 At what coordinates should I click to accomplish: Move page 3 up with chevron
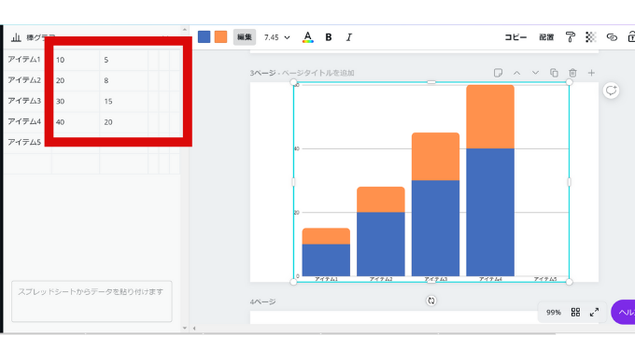click(516, 73)
